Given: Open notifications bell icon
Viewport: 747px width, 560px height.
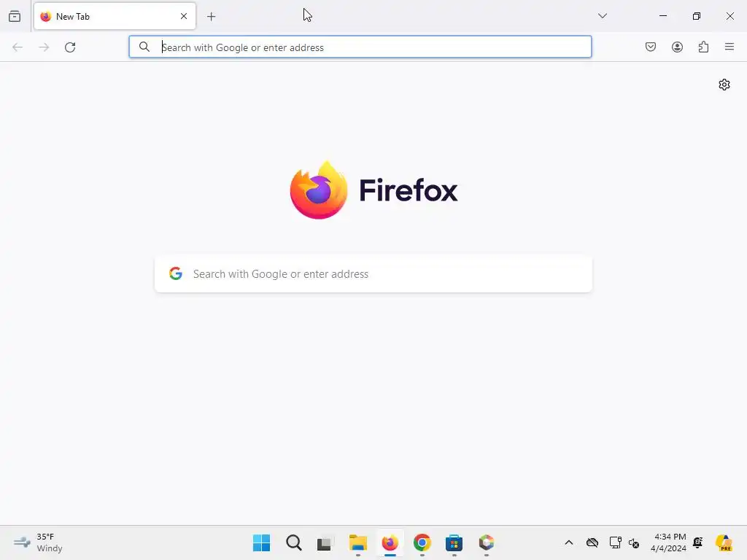Looking at the screenshot, I should [x=698, y=542].
